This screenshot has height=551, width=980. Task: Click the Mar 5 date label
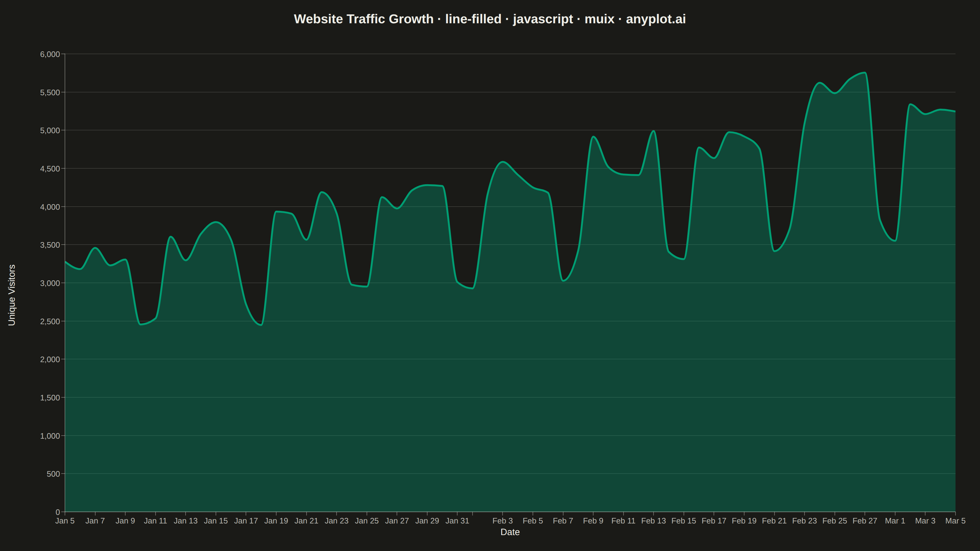[955, 521]
